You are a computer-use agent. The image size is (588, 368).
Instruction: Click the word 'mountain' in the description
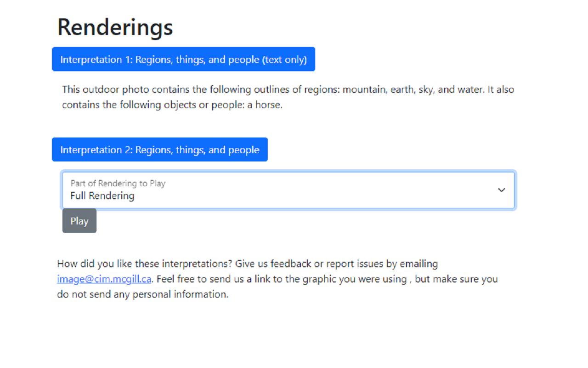(x=363, y=89)
